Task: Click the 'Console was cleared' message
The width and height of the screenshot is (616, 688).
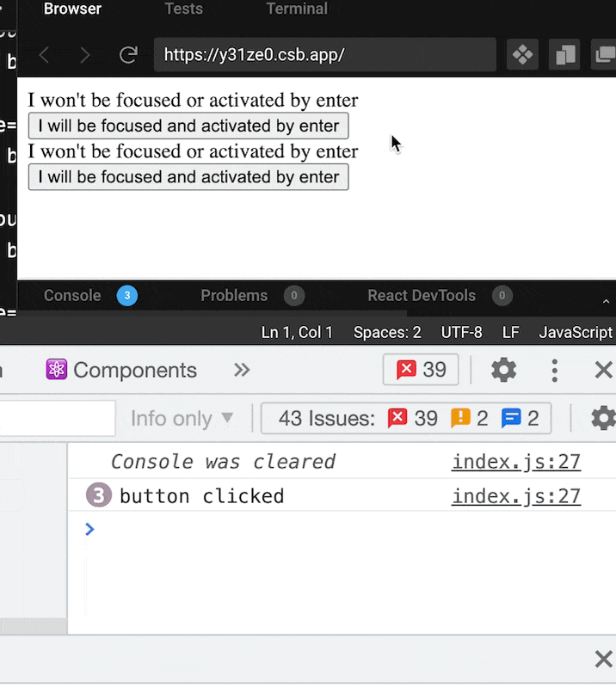Action: [223, 462]
